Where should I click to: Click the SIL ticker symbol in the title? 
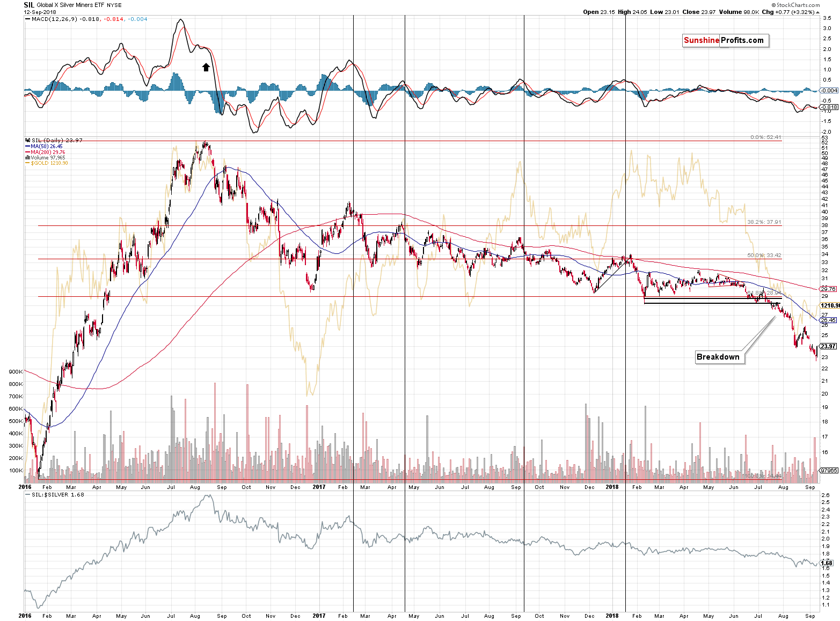pyautogui.click(x=30, y=5)
